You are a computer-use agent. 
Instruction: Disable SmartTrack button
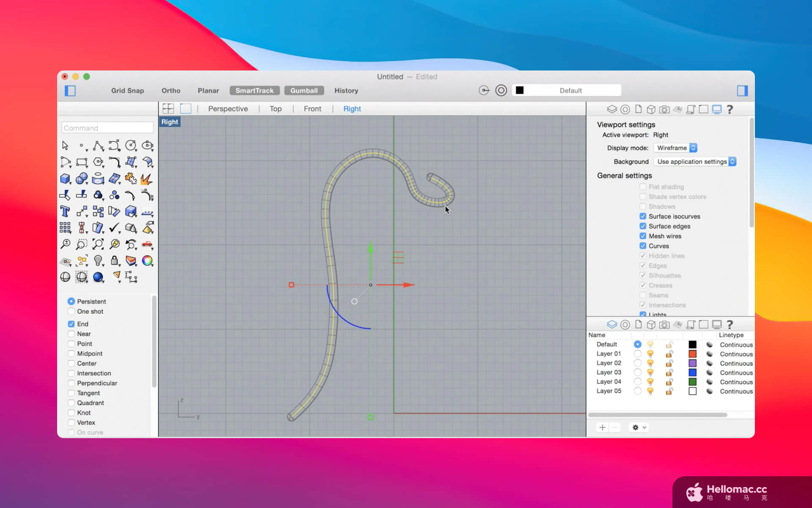tap(254, 91)
